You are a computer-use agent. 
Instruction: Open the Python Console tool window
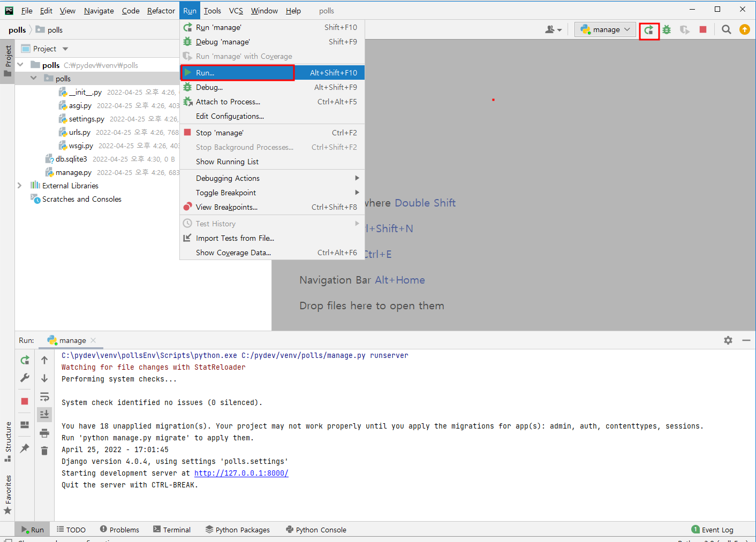(316, 530)
